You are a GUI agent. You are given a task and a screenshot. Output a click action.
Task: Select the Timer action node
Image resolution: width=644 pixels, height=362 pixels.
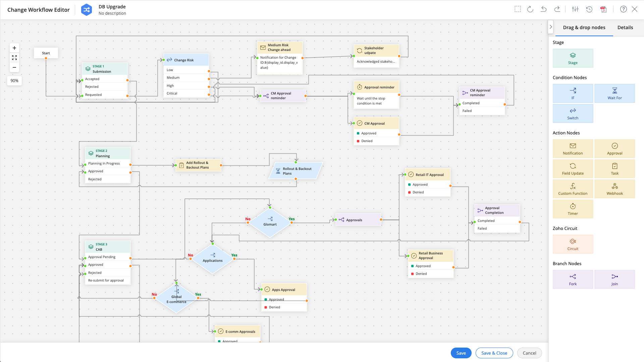coord(573,209)
